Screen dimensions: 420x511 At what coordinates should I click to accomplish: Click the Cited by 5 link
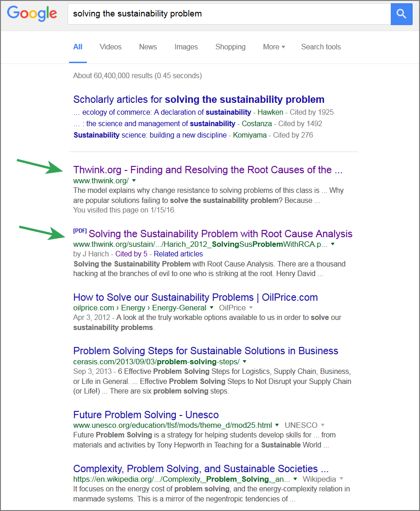(131, 254)
